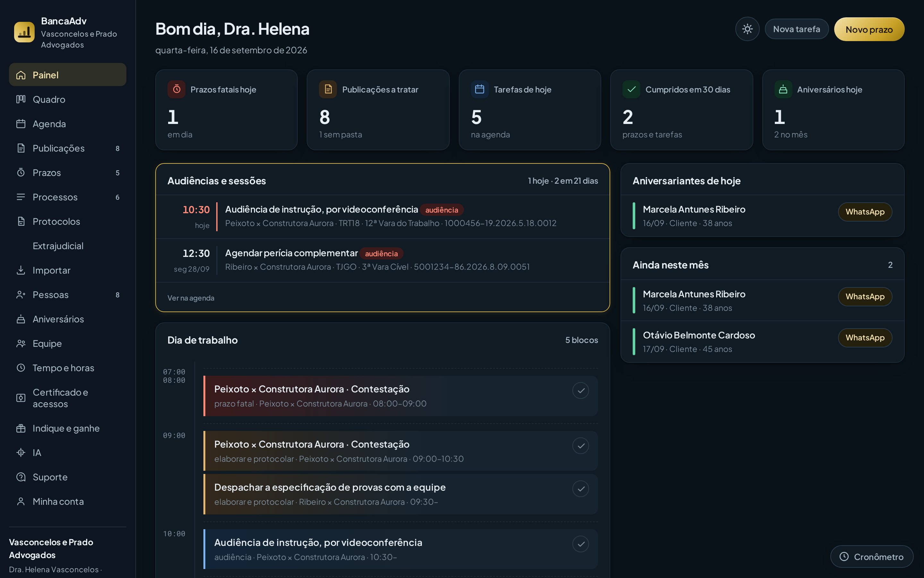Screen dimensions: 924x578
Task: Open Extrajudicial in the sidebar
Action: pos(68,246)
